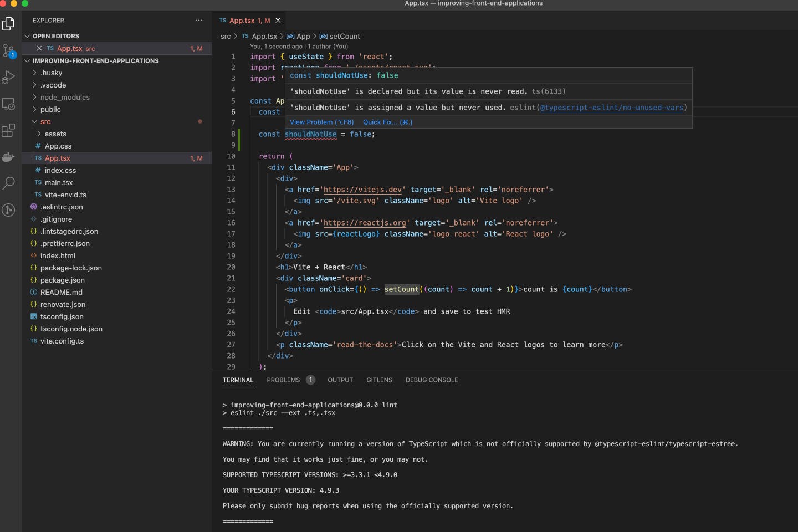
Task: Open the Docker sidebar panel
Action: (x=9, y=157)
